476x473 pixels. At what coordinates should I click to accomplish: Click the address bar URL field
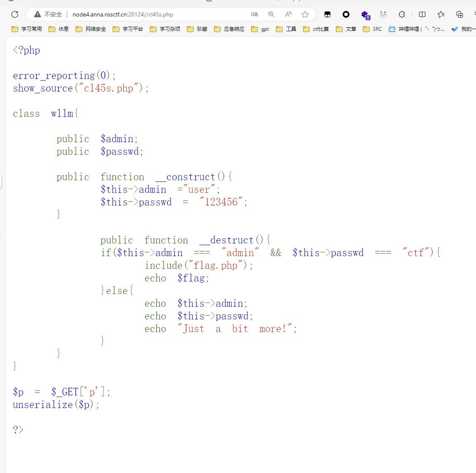click(x=122, y=14)
